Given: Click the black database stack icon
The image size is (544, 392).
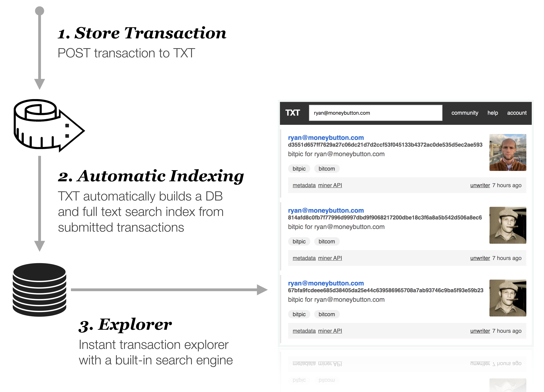Looking at the screenshot, I should (x=40, y=290).
